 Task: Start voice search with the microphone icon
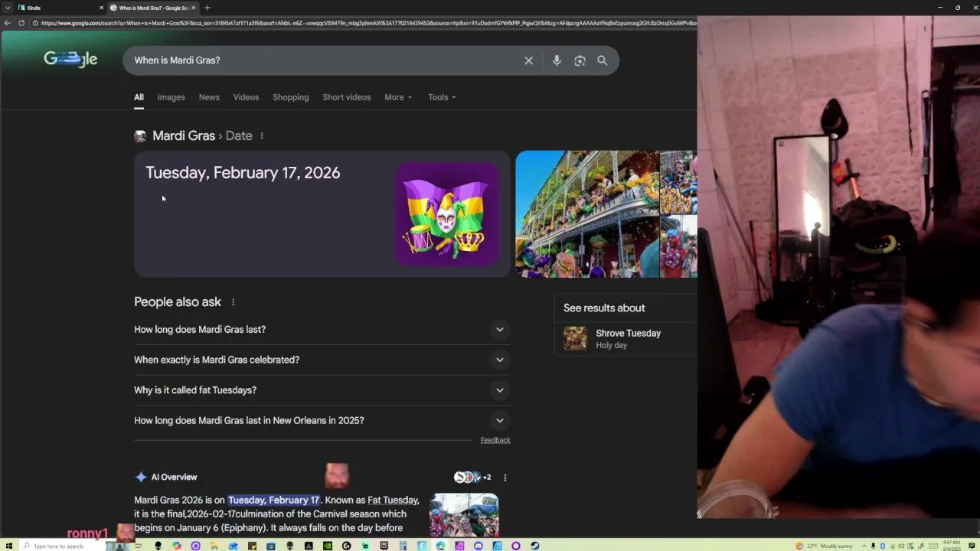tap(557, 60)
